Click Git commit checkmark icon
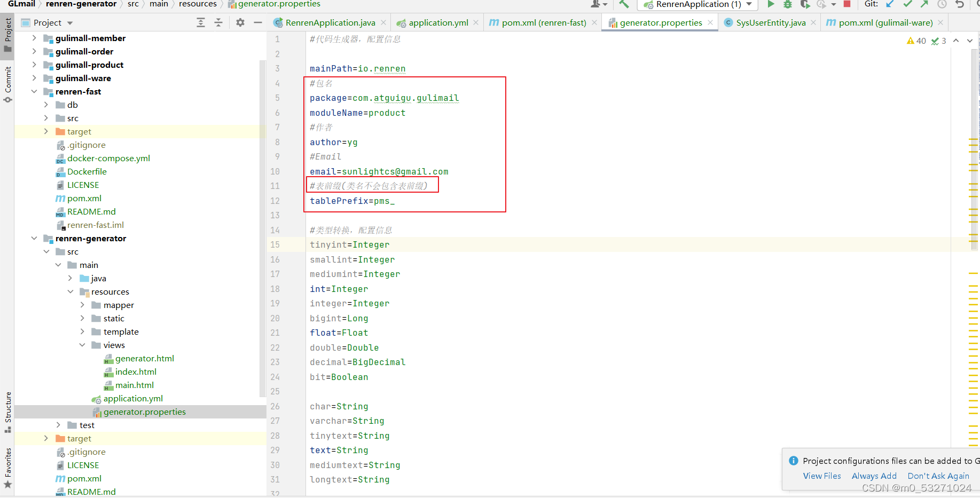This screenshot has width=980, height=498. pyautogui.click(x=907, y=4)
